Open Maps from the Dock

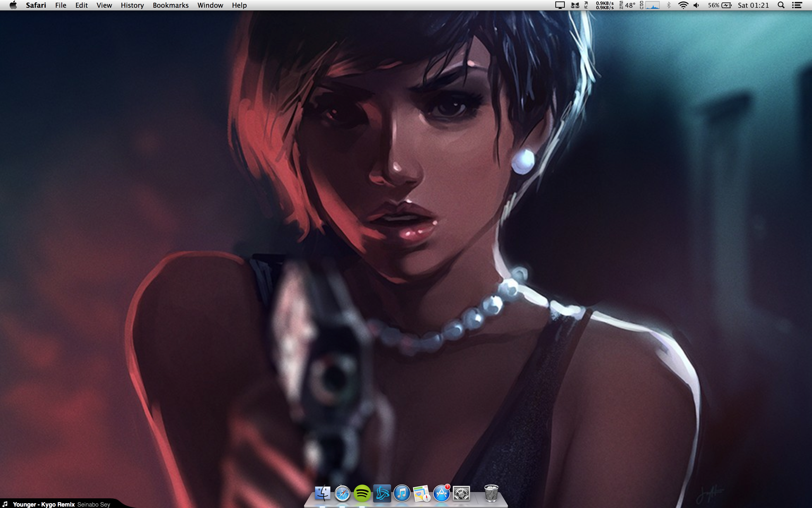coord(421,493)
